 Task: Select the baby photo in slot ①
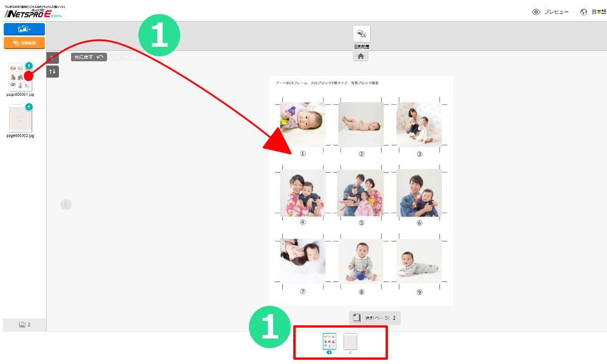[303, 124]
